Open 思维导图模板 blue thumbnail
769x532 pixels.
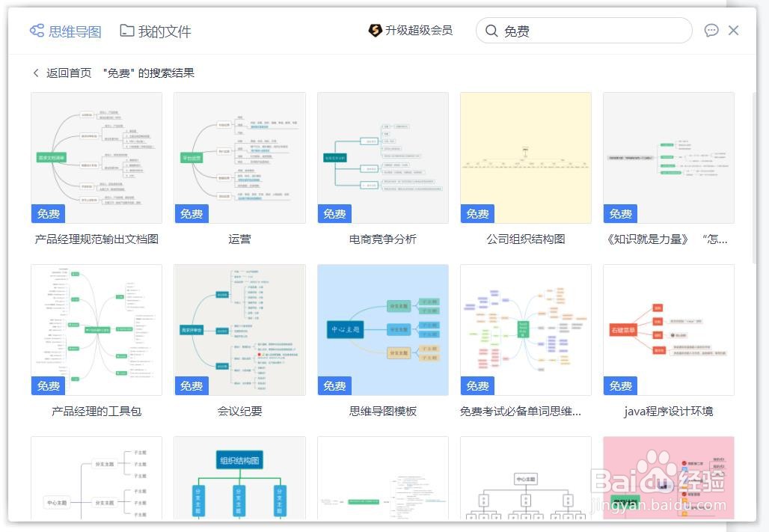pos(383,330)
